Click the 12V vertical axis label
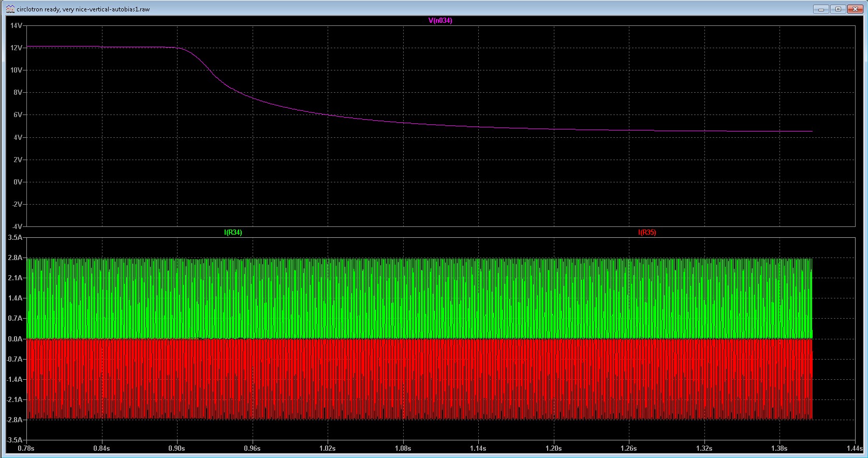Viewport: 868px width, 458px height. point(17,48)
